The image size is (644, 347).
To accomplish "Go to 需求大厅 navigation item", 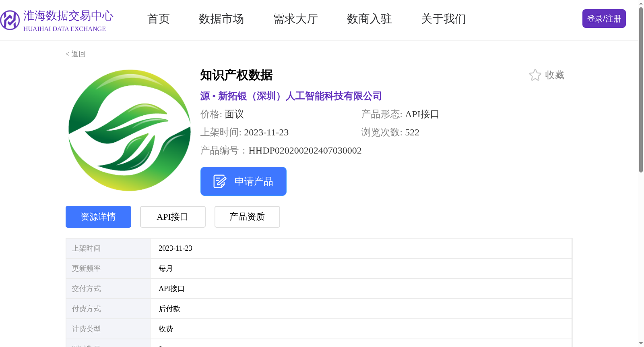I will pos(295,19).
